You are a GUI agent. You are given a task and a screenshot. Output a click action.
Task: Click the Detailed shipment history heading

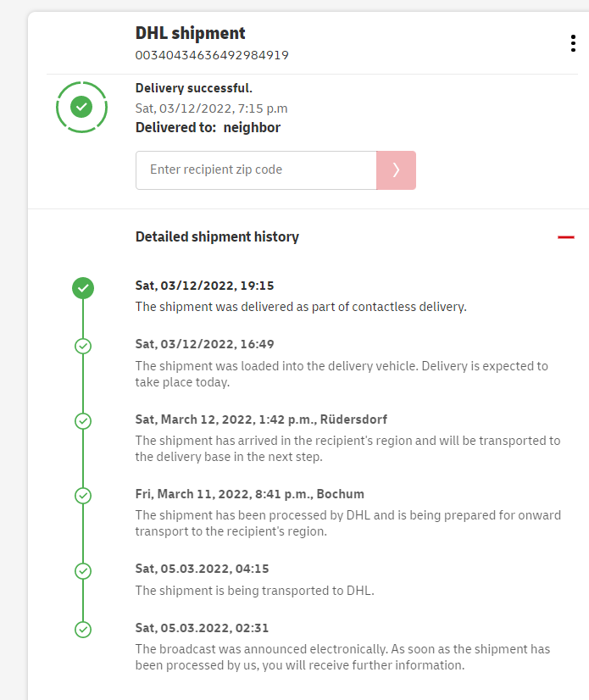(217, 237)
